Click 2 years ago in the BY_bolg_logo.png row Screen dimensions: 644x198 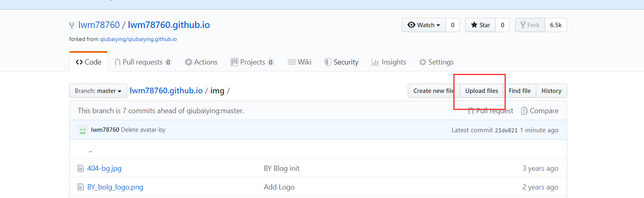tap(540, 187)
